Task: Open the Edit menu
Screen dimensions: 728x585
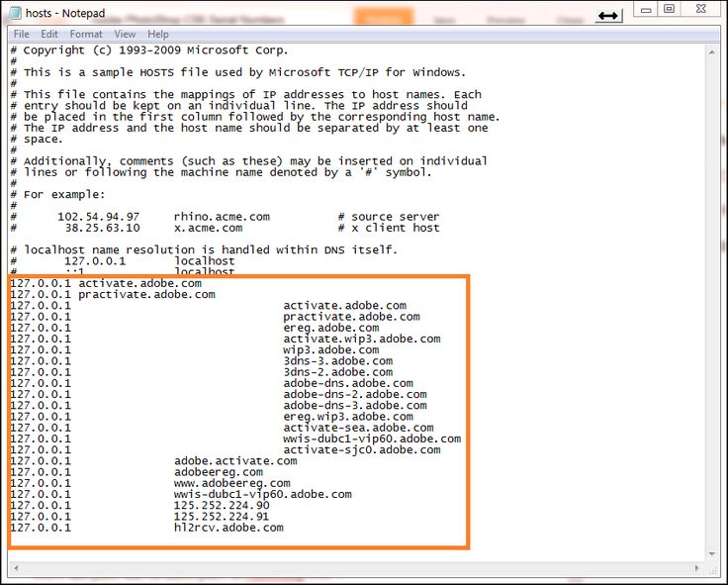Action: click(x=49, y=35)
